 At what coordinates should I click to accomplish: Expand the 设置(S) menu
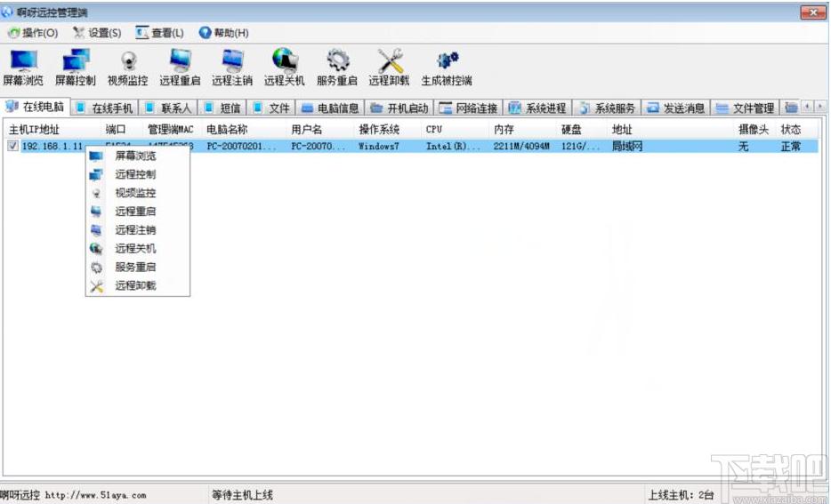[x=97, y=33]
